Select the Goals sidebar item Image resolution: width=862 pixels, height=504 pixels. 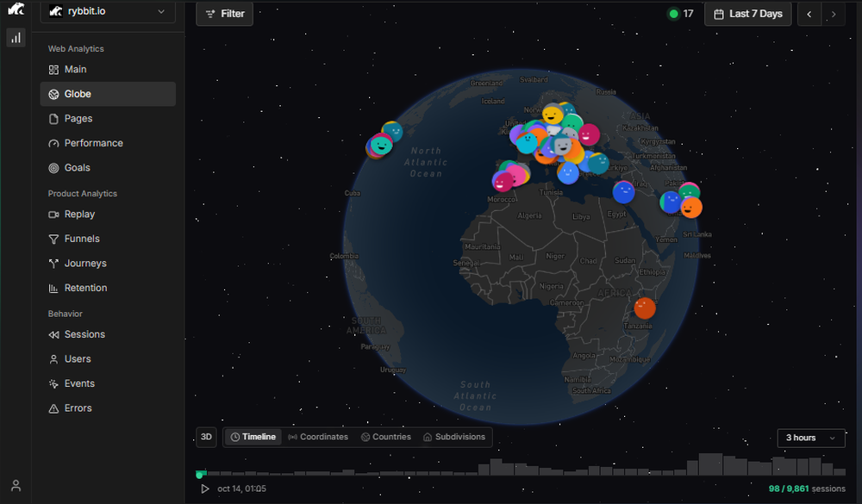click(77, 167)
